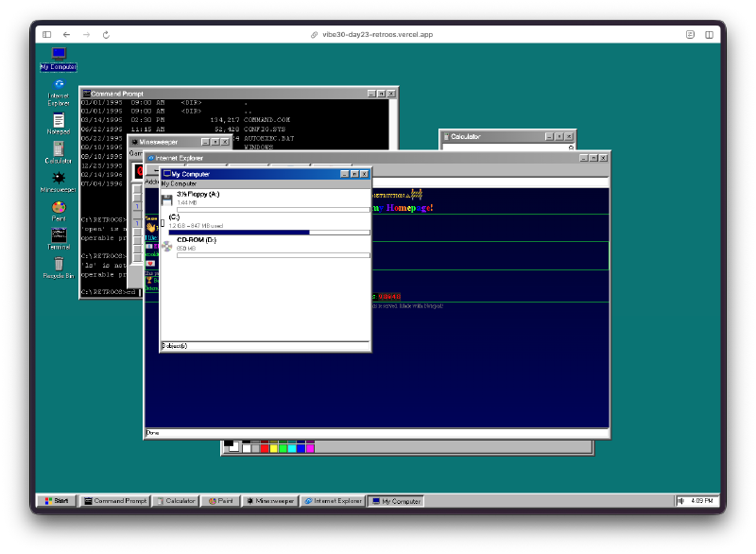
Task: Bring Paint to front from taskbar
Action: tap(222, 501)
